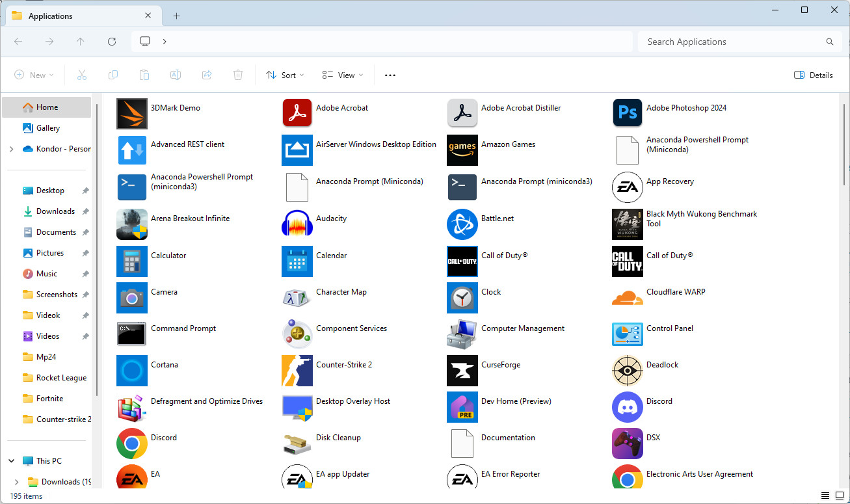Select Defragment and Optimize Drives icon
The image size is (850, 504).
132,407
